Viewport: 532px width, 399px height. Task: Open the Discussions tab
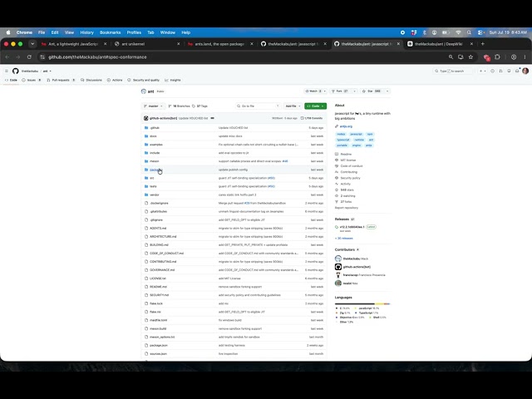click(x=91, y=80)
